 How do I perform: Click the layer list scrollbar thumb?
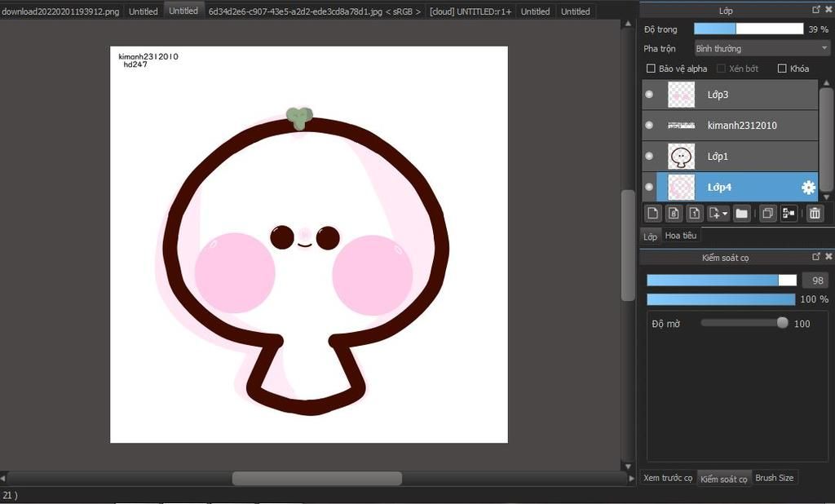click(x=826, y=139)
